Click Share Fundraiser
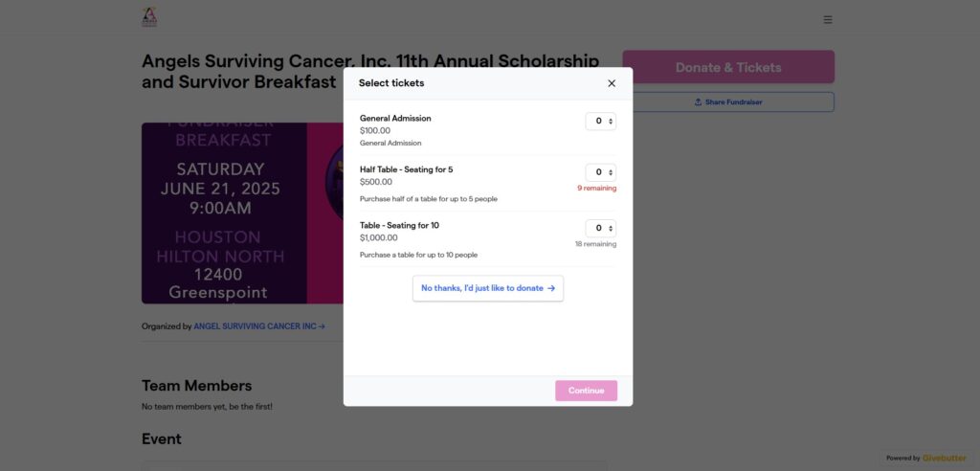The height and width of the screenshot is (471, 980). [x=728, y=101]
